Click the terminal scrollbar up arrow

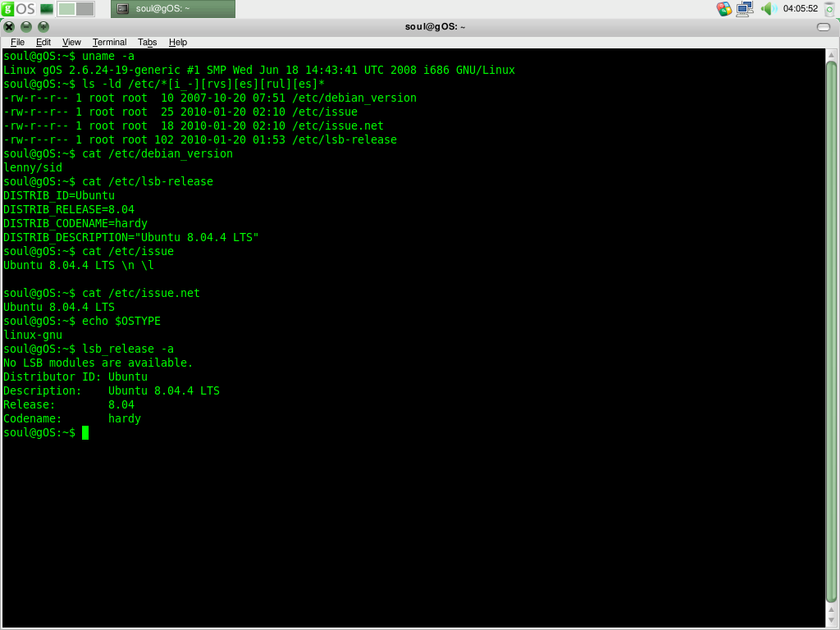pyautogui.click(x=832, y=55)
